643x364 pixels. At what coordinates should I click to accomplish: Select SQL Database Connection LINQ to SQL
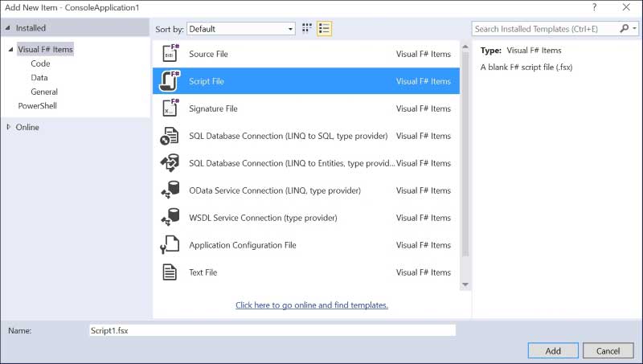[289, 136]
